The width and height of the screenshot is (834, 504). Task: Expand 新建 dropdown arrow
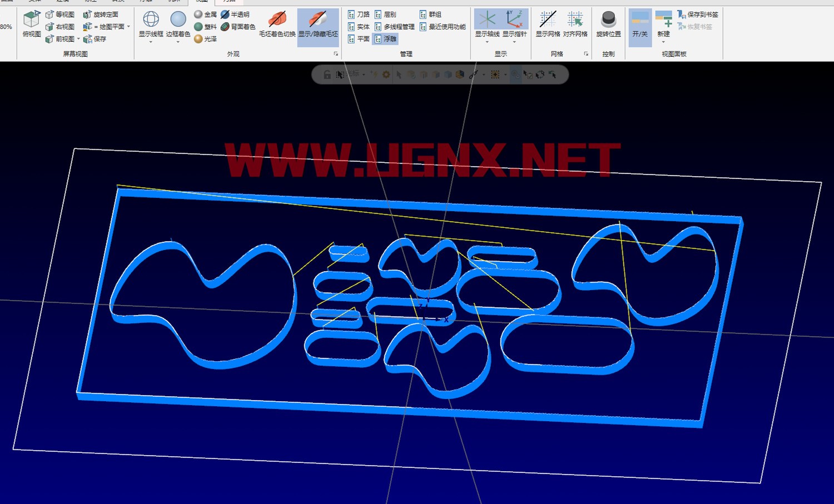(663, 42)
